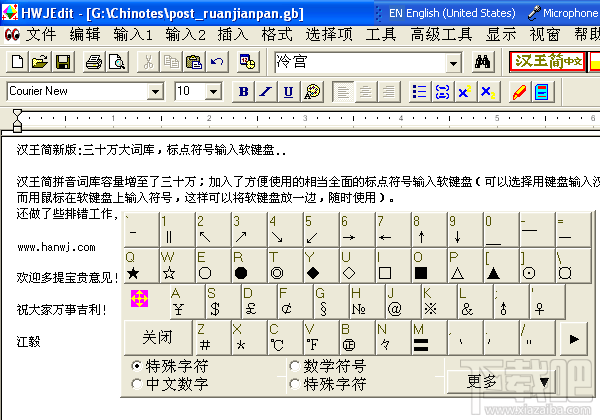Screen dimensions: 600x420
Task: Click the next-page arrow key on keyboard
Action: click(x=574, y=339)
